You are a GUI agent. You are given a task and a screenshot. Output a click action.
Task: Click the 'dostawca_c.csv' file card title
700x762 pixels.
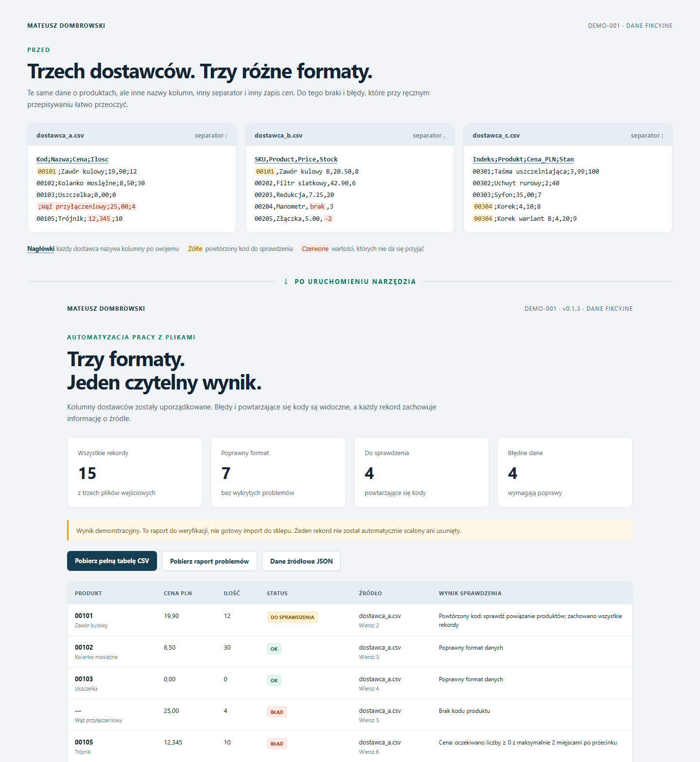point(496,136)
